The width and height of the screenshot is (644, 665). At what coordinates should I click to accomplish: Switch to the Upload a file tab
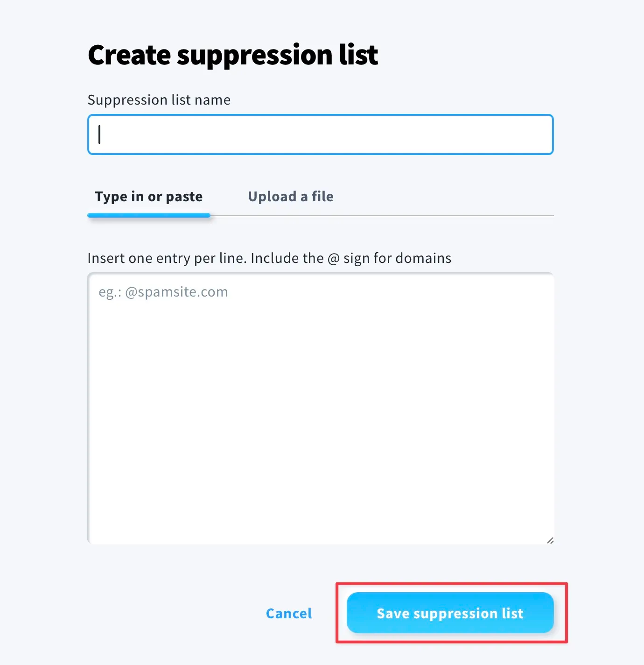point(290,197)
